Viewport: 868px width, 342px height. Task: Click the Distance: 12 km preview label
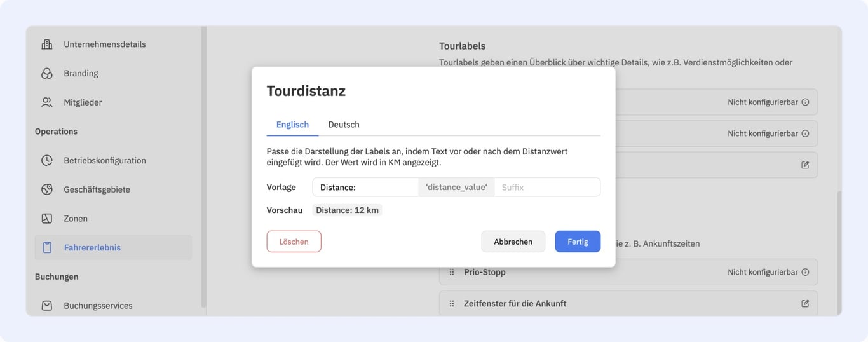pyautogui.click(x=348, y=210)
